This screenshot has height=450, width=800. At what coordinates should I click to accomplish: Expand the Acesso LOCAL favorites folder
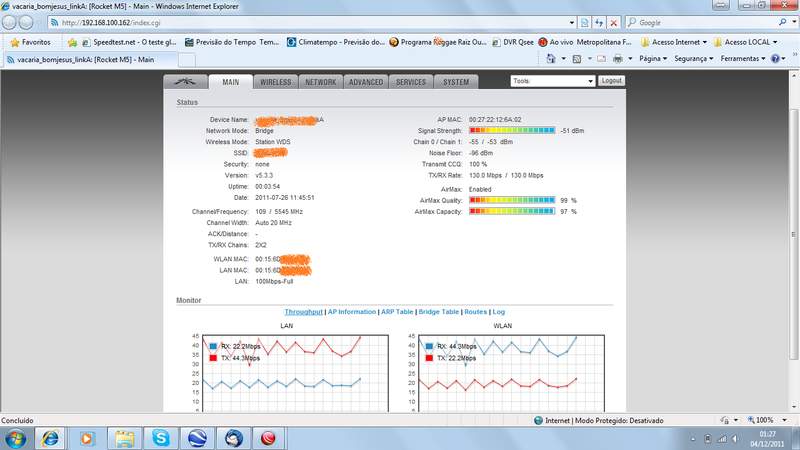[745, 42]
